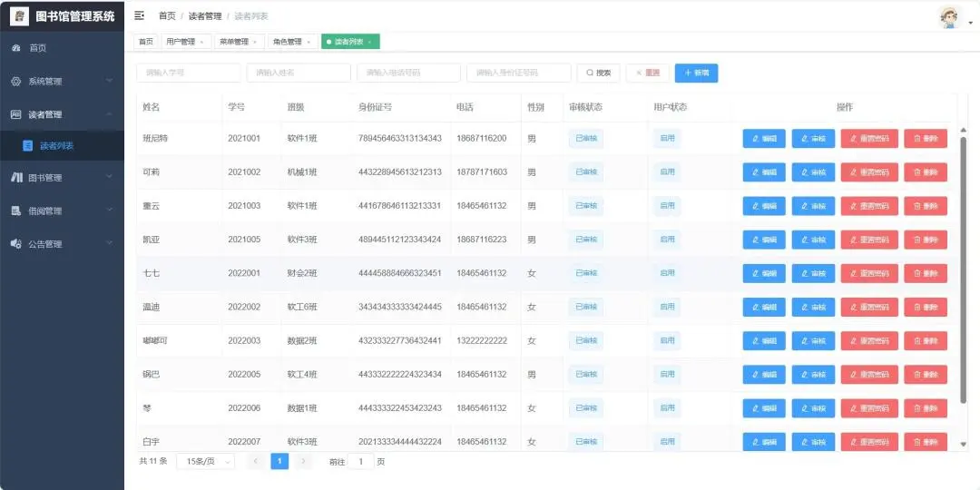
Task: Click the previous page arrow
Action: [x=256, y=461]
